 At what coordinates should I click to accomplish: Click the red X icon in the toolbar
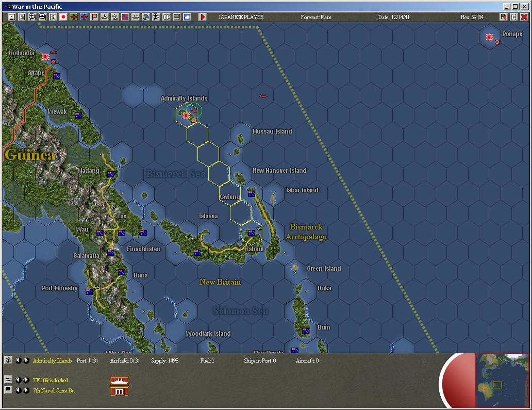524,17
